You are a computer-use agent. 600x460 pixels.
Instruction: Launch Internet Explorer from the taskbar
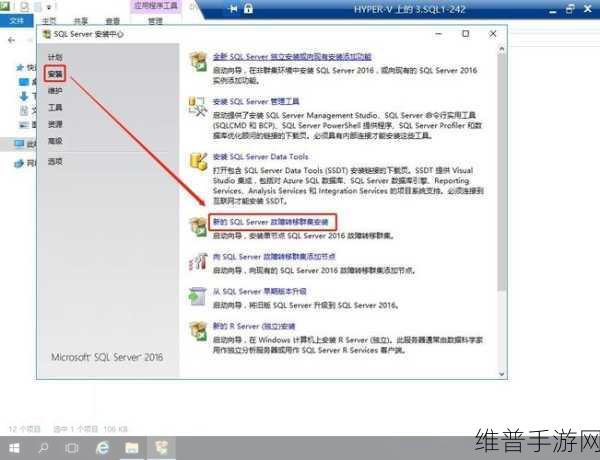102,447
